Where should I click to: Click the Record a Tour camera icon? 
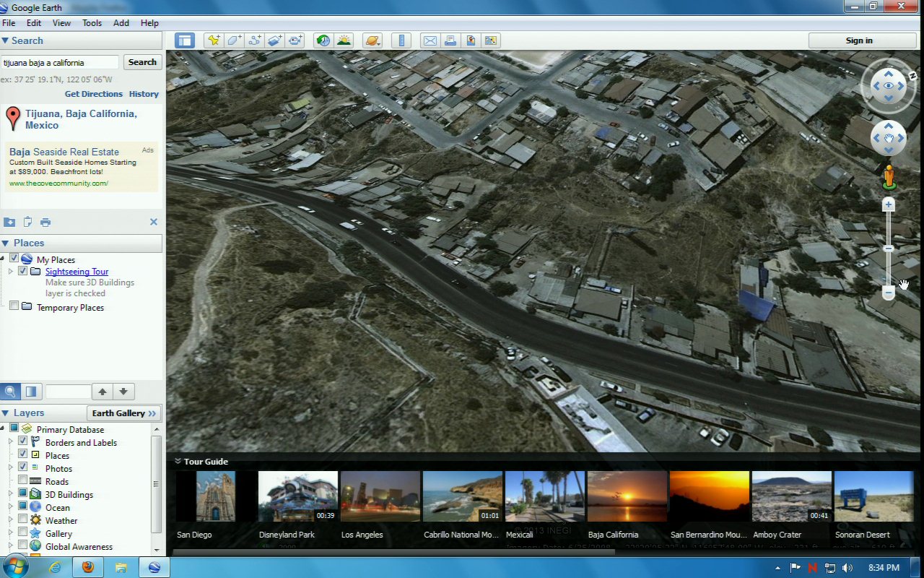click(x=295, y=40)
